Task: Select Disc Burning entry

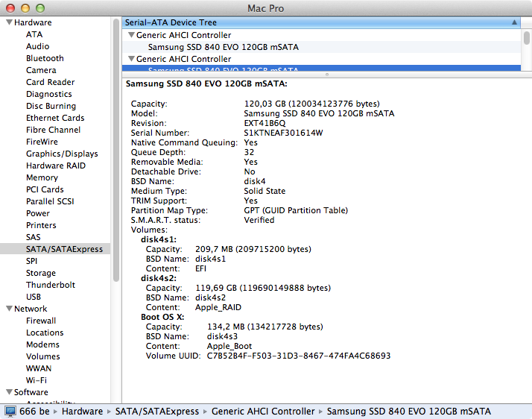Action: tap(51, 106)
